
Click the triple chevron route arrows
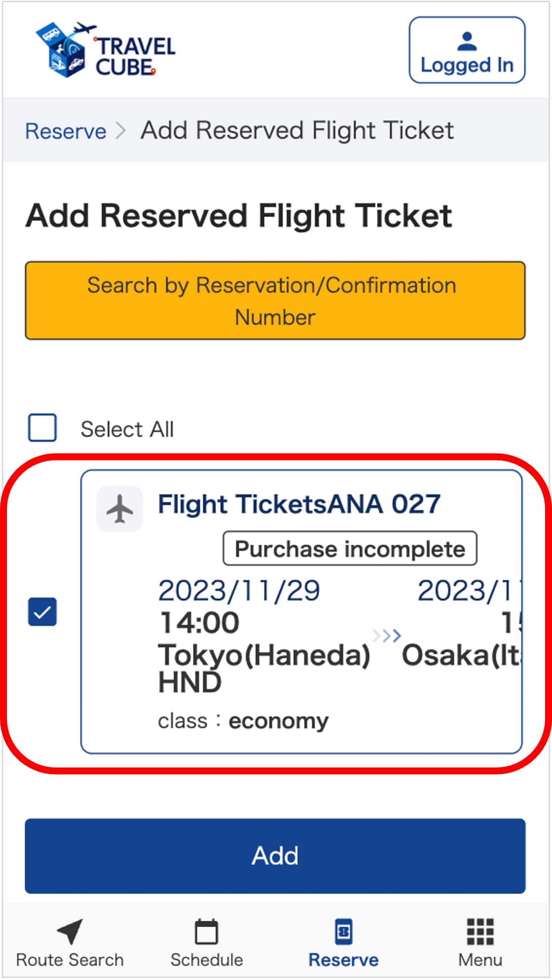[386, 635]
